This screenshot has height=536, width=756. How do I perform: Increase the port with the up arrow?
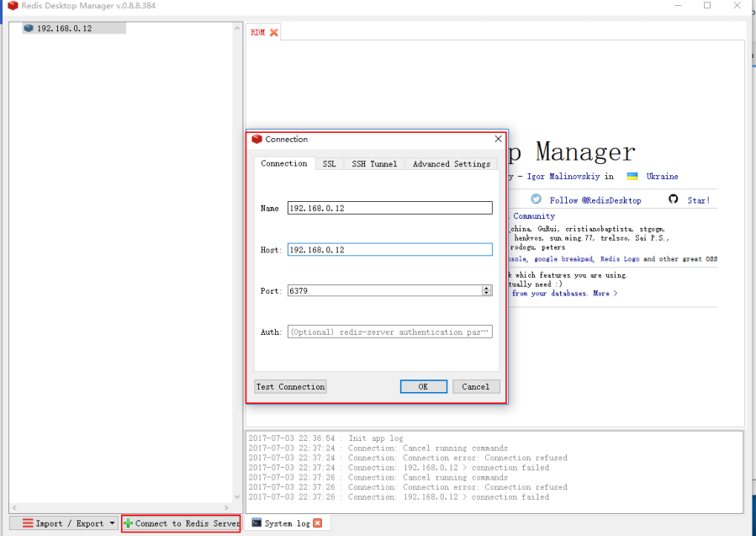tap(487, 288)
